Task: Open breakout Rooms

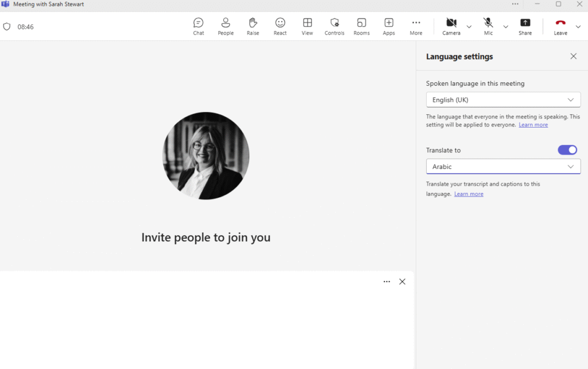Action: pos(362,26)
